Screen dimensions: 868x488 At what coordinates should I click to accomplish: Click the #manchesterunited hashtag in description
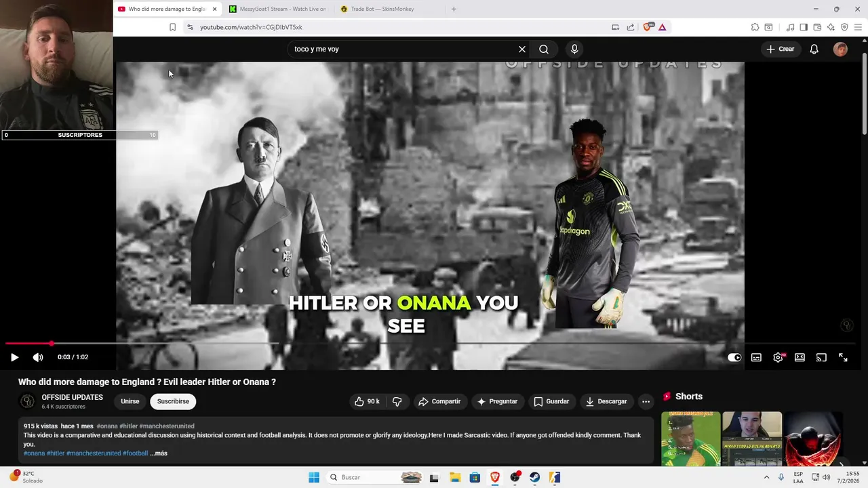point(93,453)
